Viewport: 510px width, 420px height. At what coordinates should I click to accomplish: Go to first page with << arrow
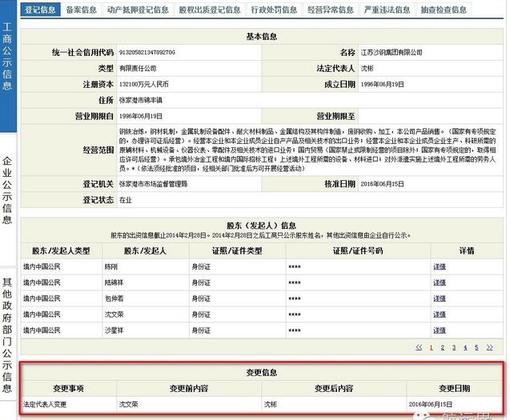(x=419, y=347)
